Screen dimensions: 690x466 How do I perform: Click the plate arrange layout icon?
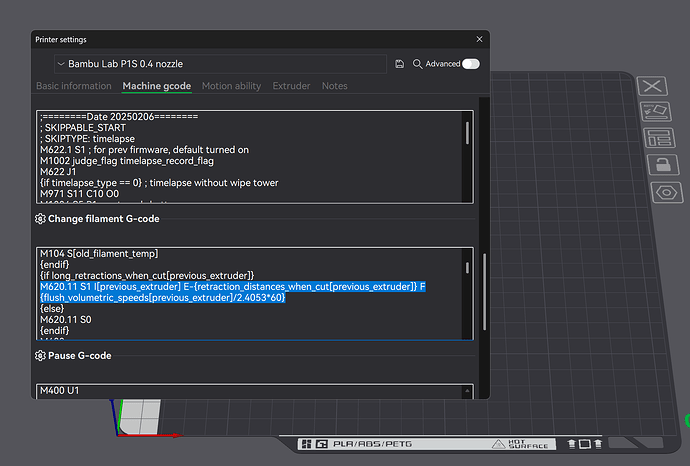(x=659, y=138)
